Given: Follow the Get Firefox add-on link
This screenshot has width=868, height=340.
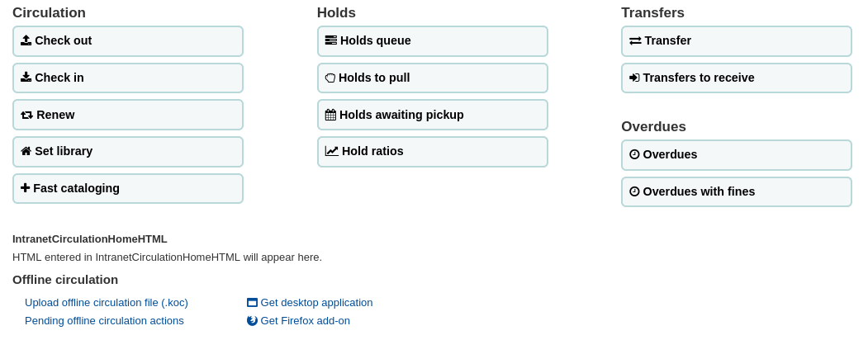Looking at the screenshot, I should [x=305, y=321].
